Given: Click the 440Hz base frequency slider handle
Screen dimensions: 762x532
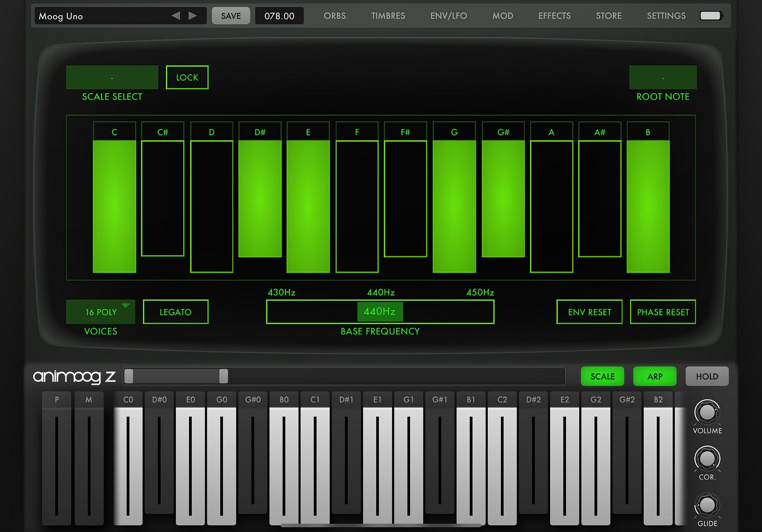Looking at the screenshot, I should coord(380,311).
